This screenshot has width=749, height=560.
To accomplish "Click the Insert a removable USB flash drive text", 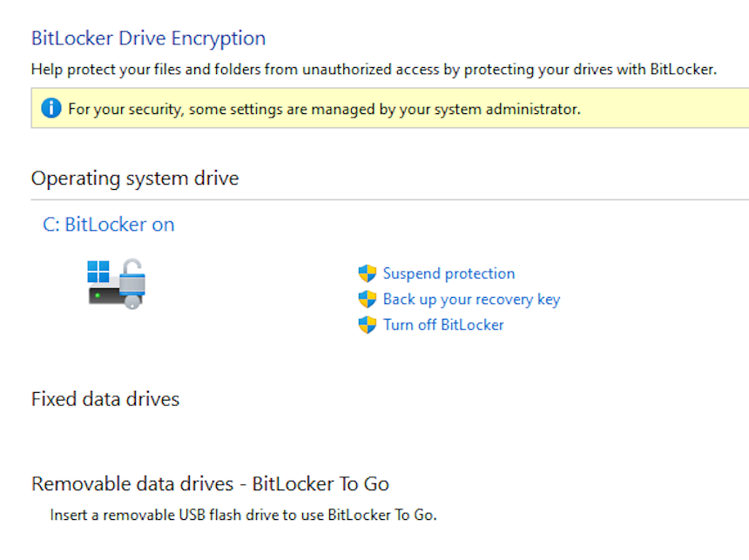I will coord(243,515).
